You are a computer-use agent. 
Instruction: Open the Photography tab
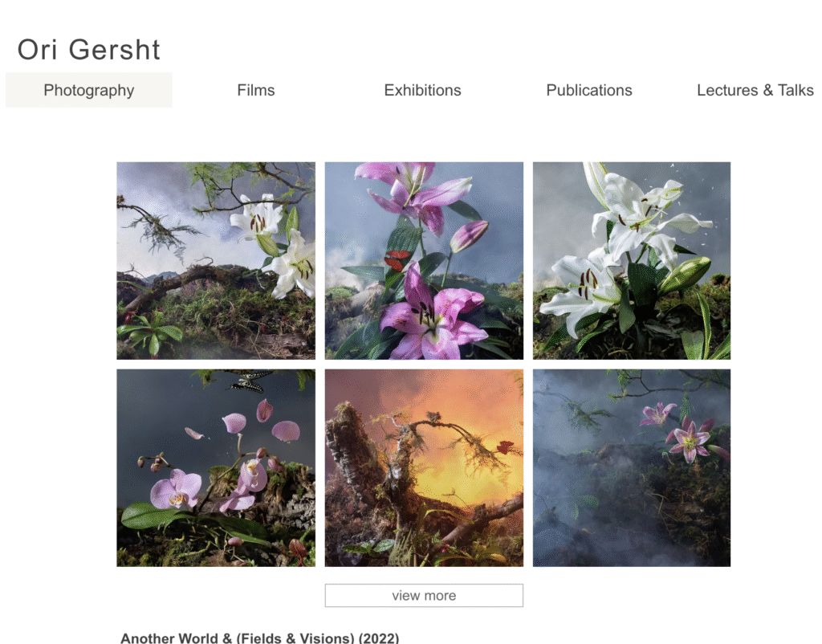point(88,90)
